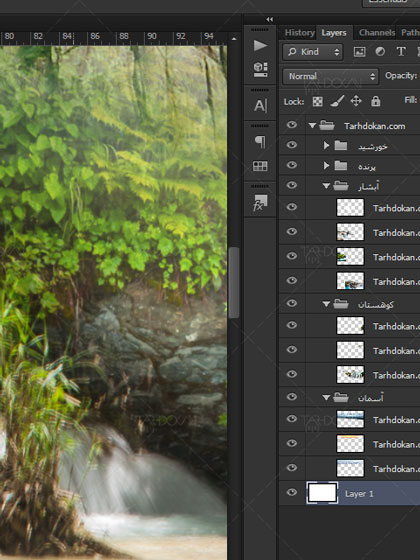Switch to the Channels tab

point(377,33)
